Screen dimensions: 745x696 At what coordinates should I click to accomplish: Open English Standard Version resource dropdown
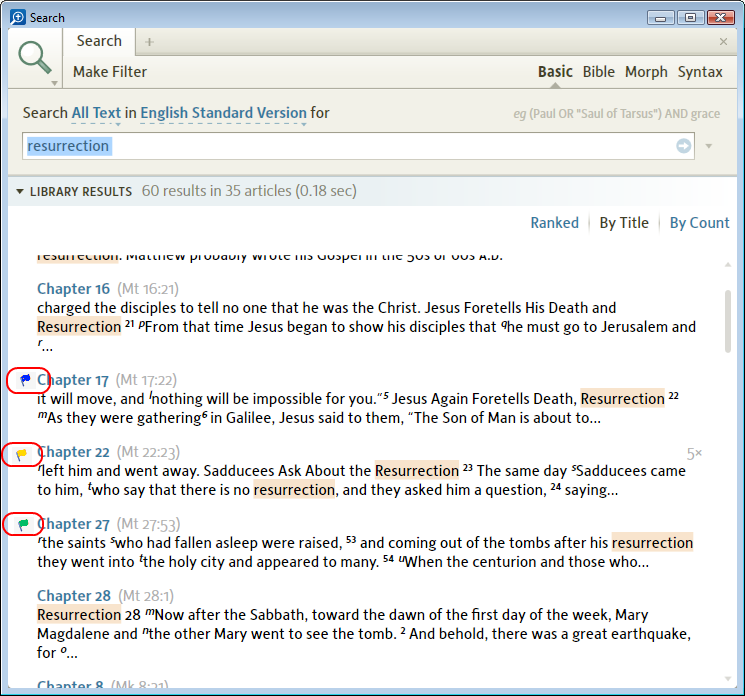pyautogui.click(x=223, y=114)
